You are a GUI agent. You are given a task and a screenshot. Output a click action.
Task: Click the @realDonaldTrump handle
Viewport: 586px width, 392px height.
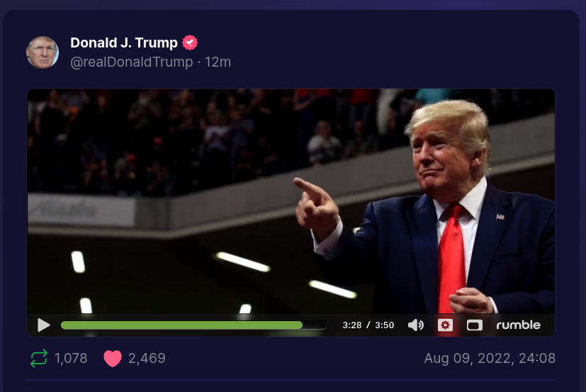[x=132, y=62]
